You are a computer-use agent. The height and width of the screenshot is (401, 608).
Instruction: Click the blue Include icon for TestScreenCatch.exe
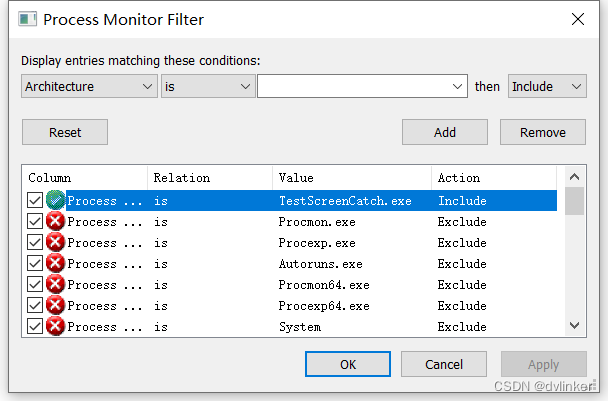coord(55,200)
